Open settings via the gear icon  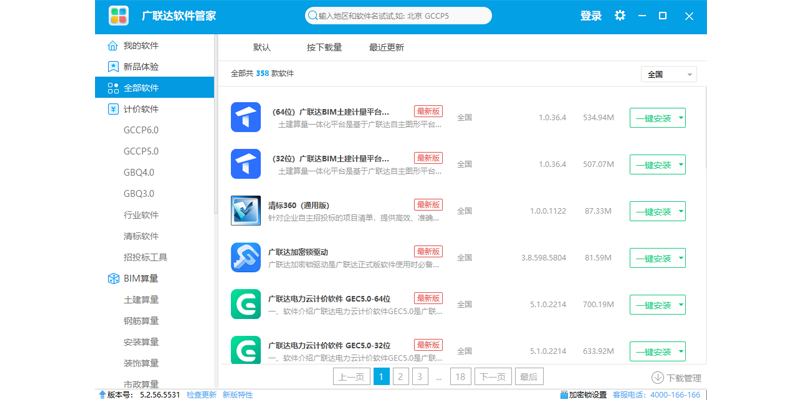tap(620, 15)
